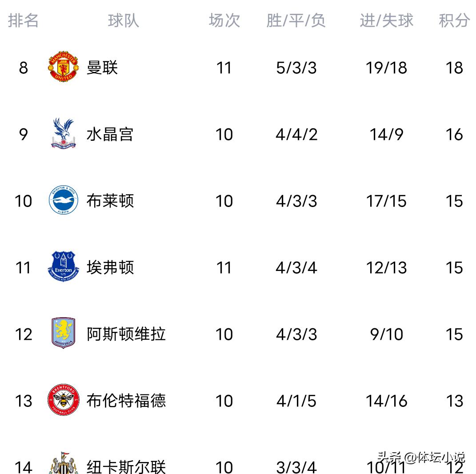Click the 头条@体坛小说 watermark
The width and height of the screenshot is (476, 474).
tap(421, 457)
